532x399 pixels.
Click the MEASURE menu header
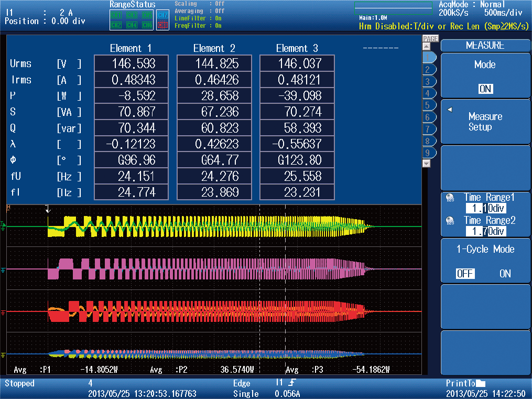(485, 46)
